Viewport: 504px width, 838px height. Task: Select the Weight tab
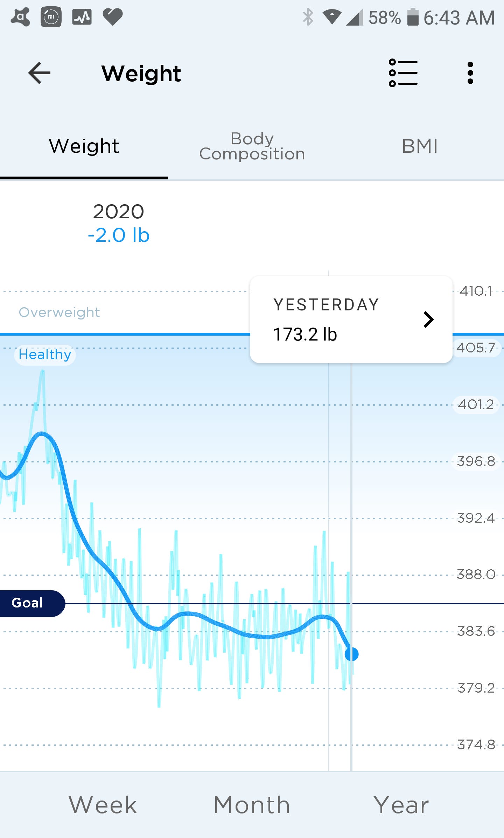(x=84, y=146)
